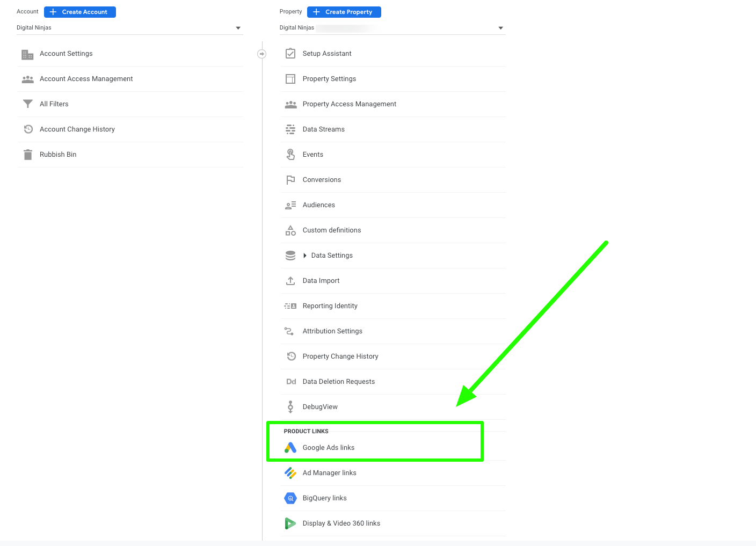This screenshot has height=546, width=756.
Task: Select the Property Settings icon
Action: click(290, 78)
